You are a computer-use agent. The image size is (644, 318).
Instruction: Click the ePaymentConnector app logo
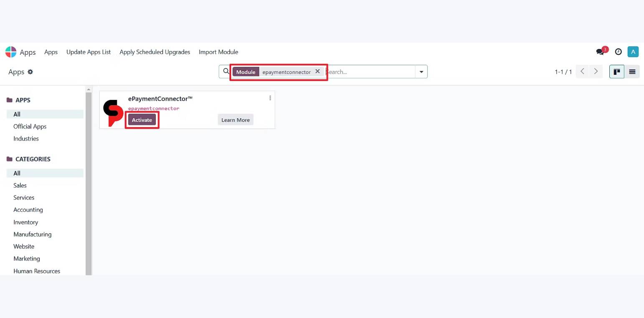[x=114, y=113]
